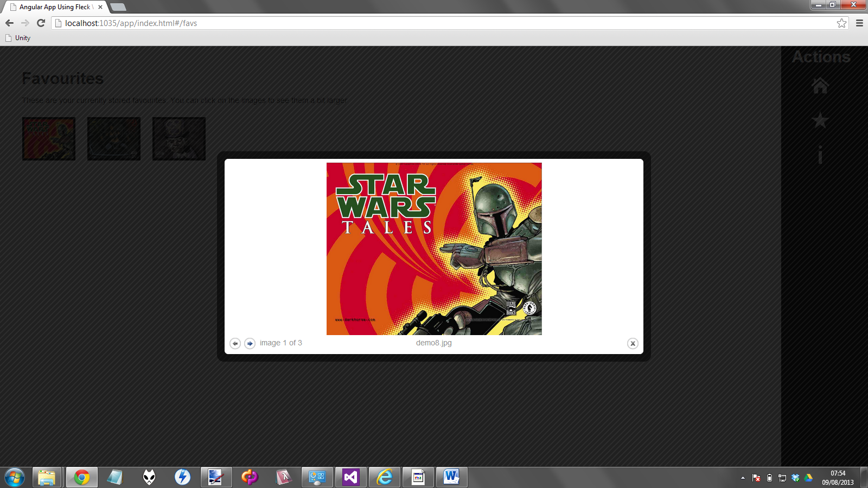Image resolution: width=868 pixels, height=488 pixels.
Task: Click the browser forward arrow
Action: tap(25, 23)
